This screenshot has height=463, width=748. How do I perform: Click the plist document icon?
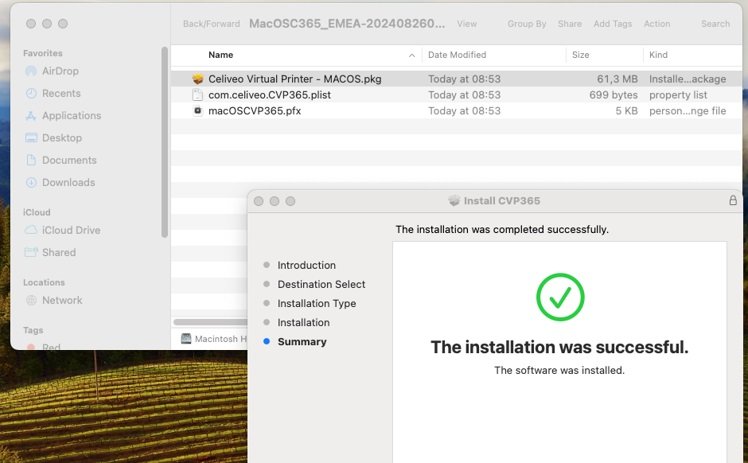pos(197,95)
